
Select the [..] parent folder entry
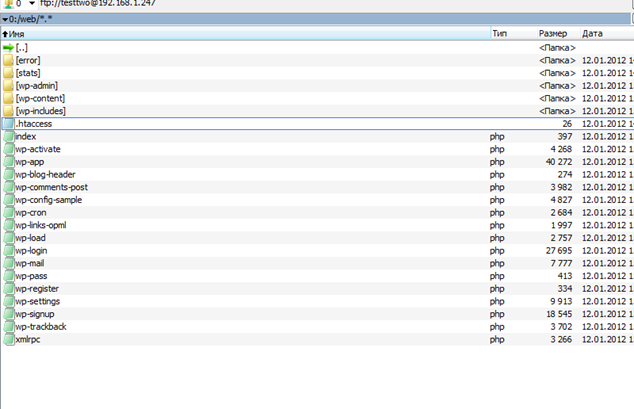[x=22, y=48]
